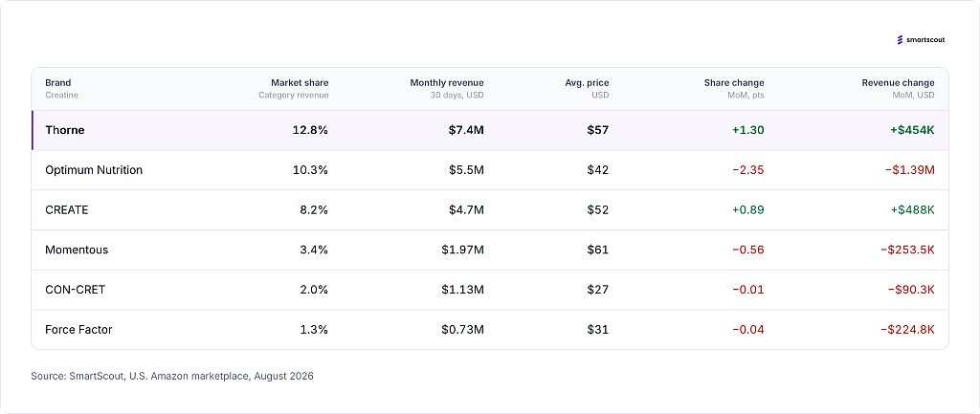This screenshot has height=414, width=980.
Task: Select the CREATE brand name
Action: click(x=67, y=209)
